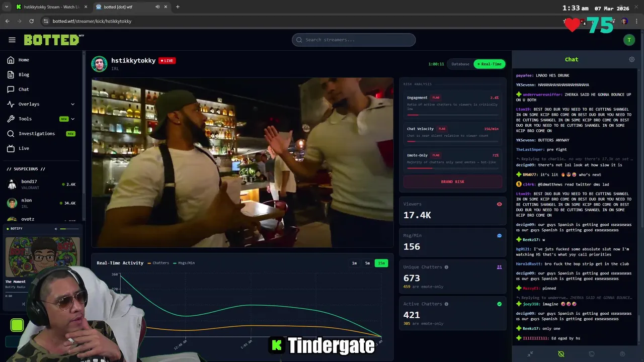Click the Tools icon in the sidebar
644x362 pixels.
(x=11, y=119)
